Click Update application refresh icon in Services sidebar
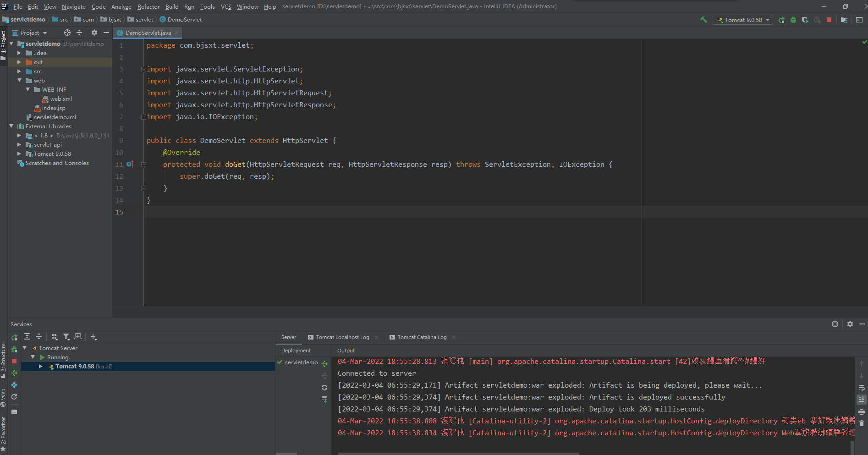 coord(14,397)
